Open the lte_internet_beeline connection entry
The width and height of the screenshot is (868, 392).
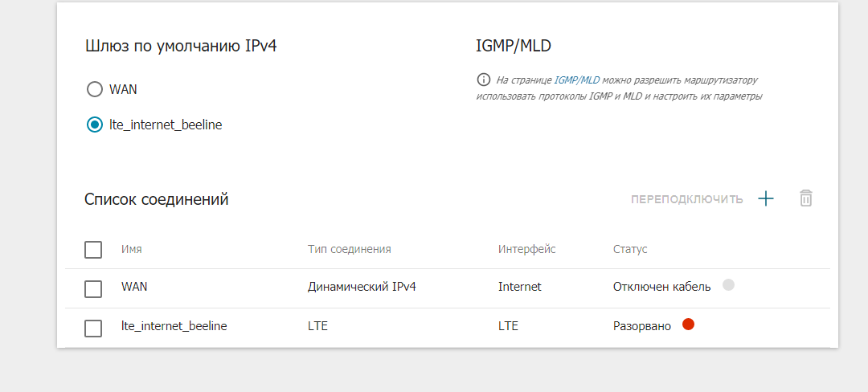[174, 326]
